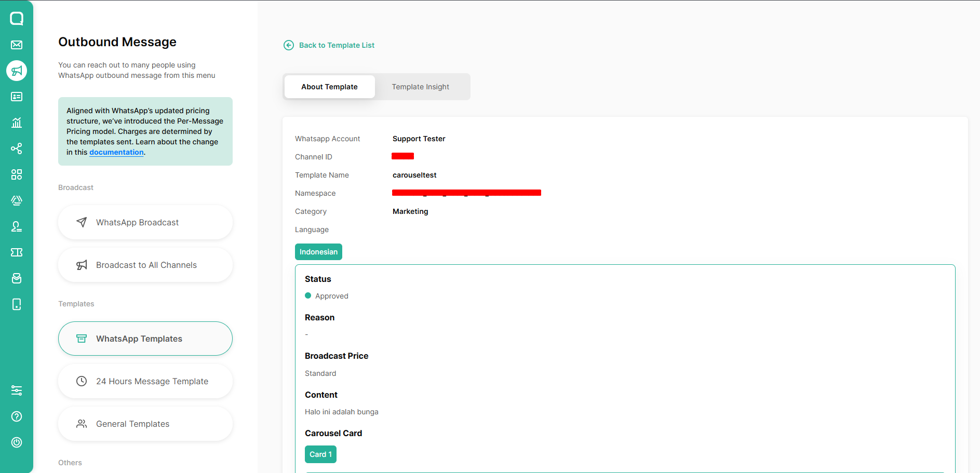Open the pricing documentation link

[x=116, y=152]
